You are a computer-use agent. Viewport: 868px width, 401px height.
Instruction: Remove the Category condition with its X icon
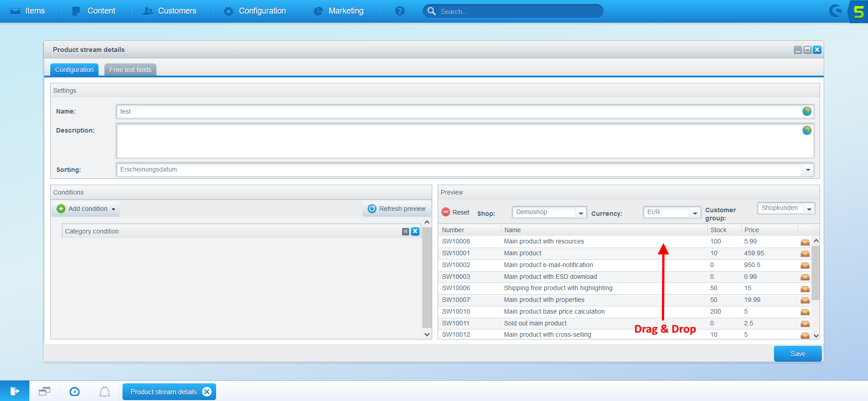[x=415, y=231]
